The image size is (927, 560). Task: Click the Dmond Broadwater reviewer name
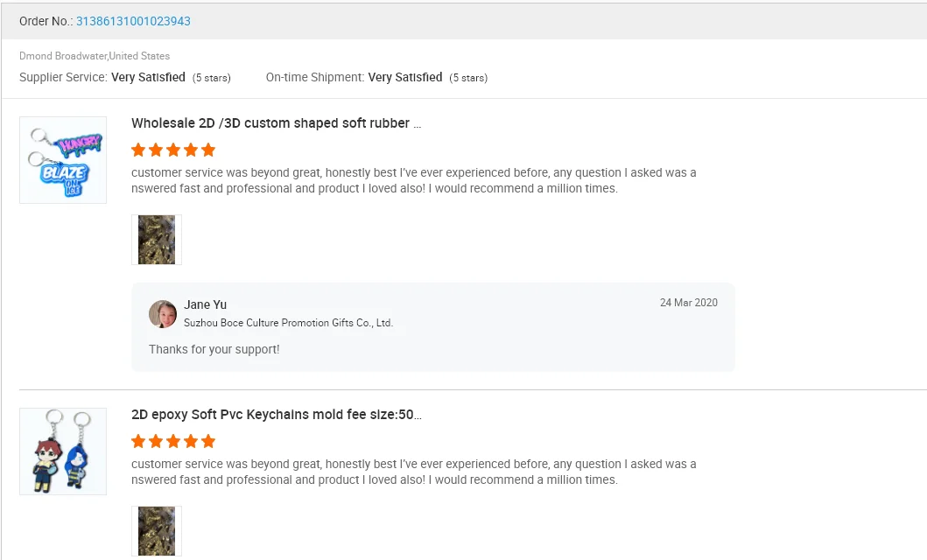63,56
